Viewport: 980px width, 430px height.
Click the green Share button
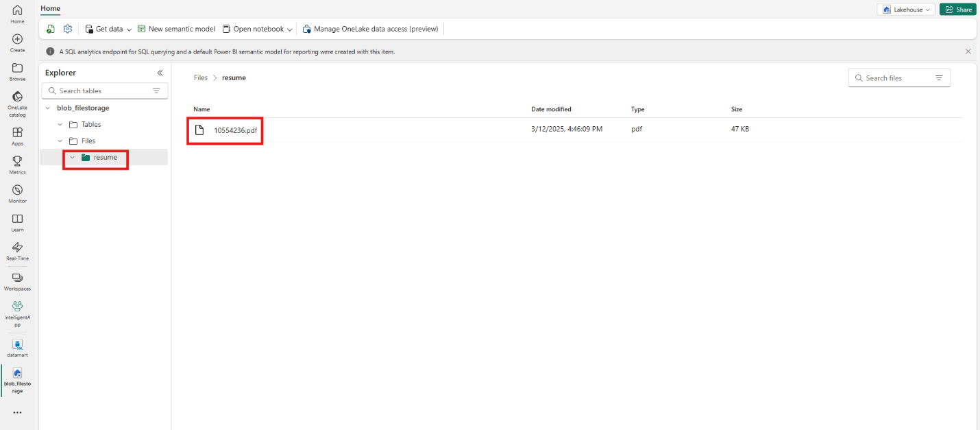[957, 9]
